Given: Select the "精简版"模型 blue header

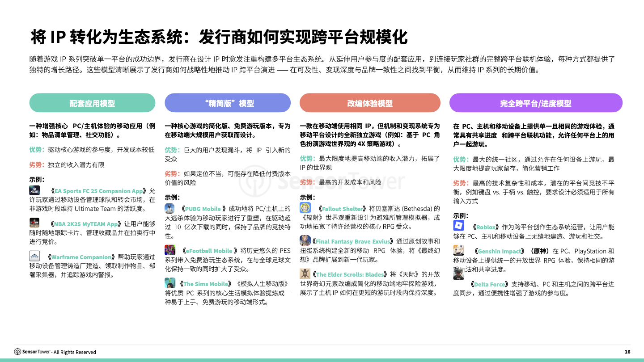Looking at the screenshot, I should pyautogui.click(x=228, y=103).
